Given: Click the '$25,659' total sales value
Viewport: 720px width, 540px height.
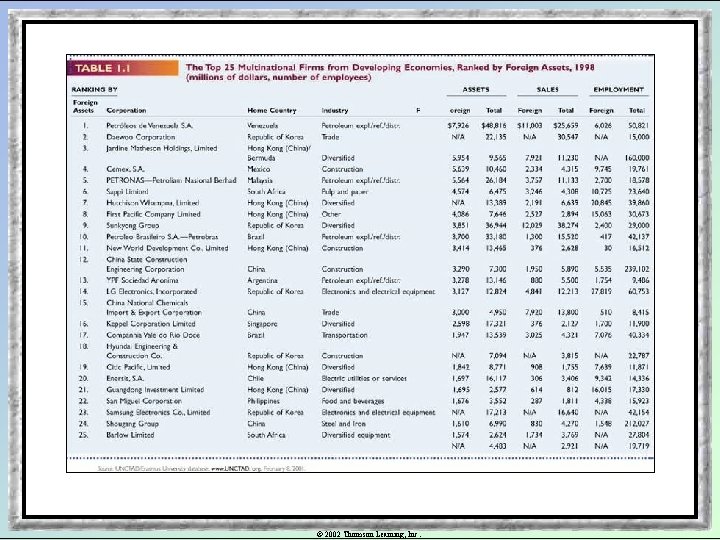Looking at the screenshot, I should click(566, 125).
